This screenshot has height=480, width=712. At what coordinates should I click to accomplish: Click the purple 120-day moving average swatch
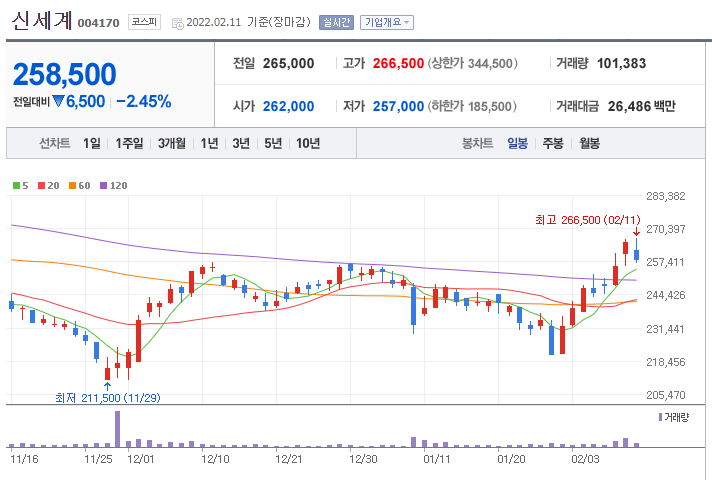pos(104,185)
